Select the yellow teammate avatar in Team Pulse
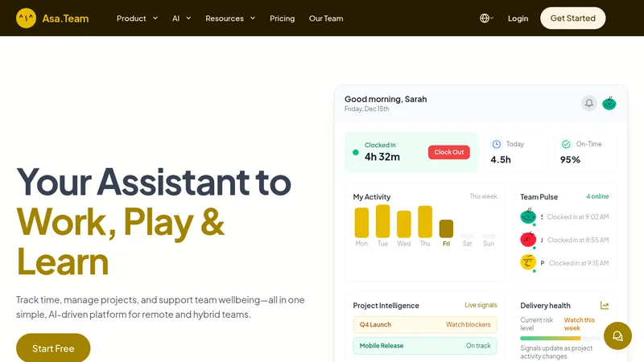The width and height of the screenshot is (644, 362). [x=528, y=262]
